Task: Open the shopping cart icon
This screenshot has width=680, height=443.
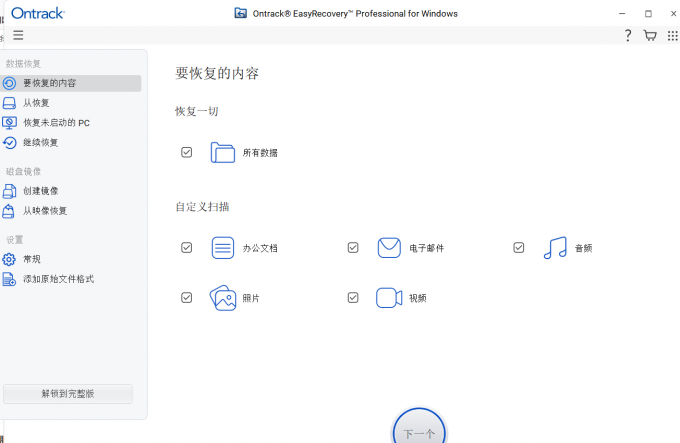Action: coord(650,36)
